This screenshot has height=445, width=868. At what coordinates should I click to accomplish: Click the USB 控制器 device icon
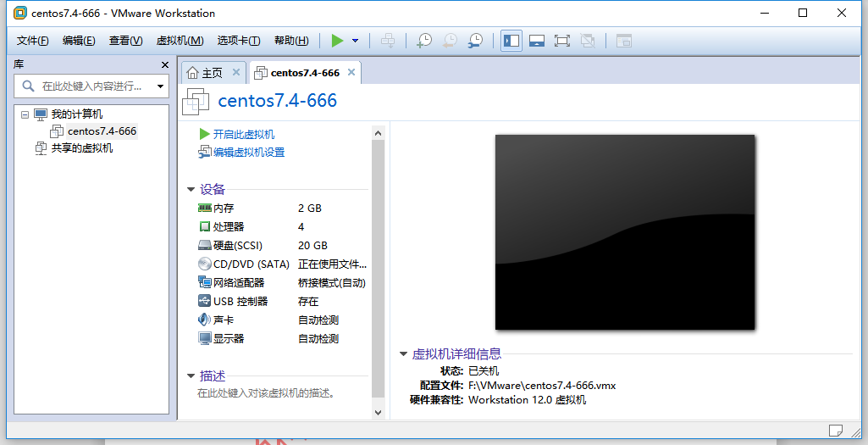tap(205, 301)
